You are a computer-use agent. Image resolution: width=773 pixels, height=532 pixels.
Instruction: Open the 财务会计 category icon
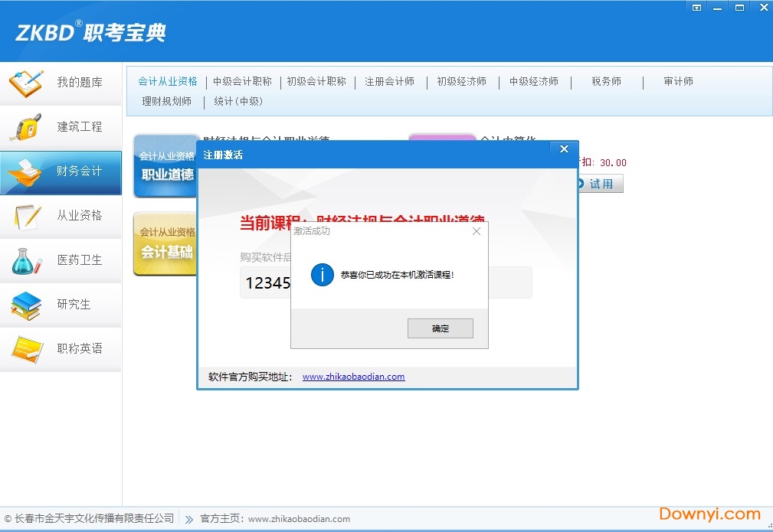61,172
